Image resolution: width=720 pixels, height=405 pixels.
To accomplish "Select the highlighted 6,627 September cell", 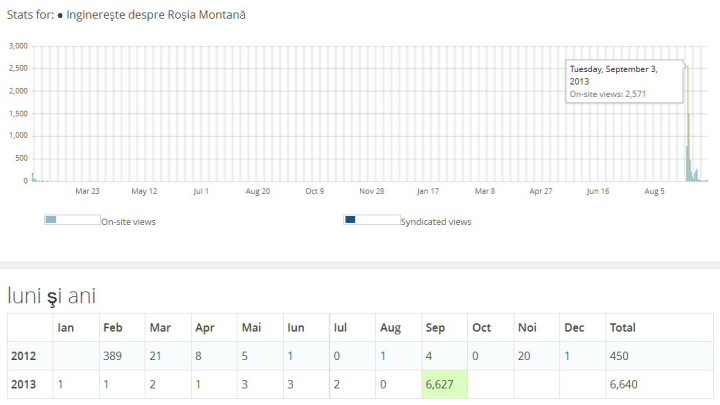I will pos(443,385).
